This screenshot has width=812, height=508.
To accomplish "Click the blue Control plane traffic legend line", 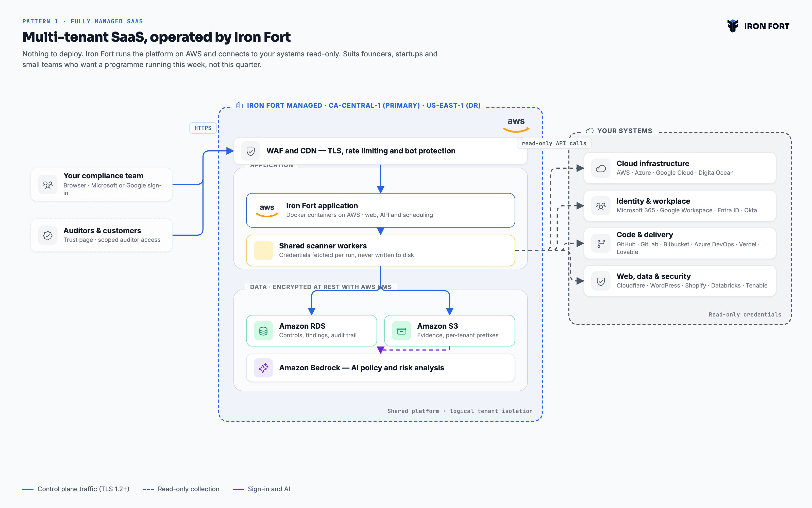I will 28,489.
